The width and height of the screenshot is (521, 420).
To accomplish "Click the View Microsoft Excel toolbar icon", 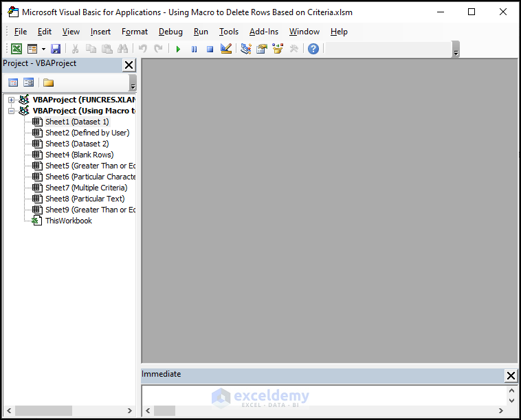I will tap(16, 49).
